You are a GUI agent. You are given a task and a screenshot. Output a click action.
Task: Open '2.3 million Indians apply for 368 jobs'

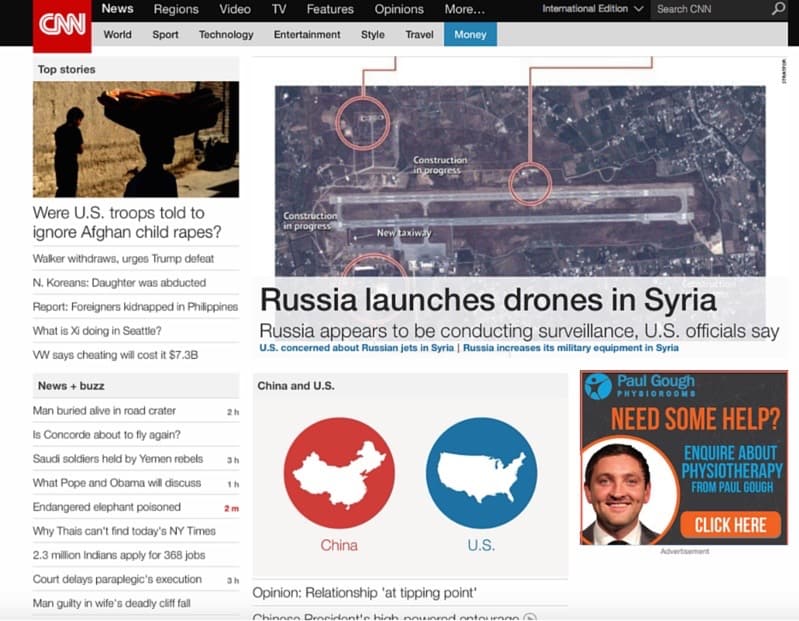pyautogui.click(x=119, y=555)
